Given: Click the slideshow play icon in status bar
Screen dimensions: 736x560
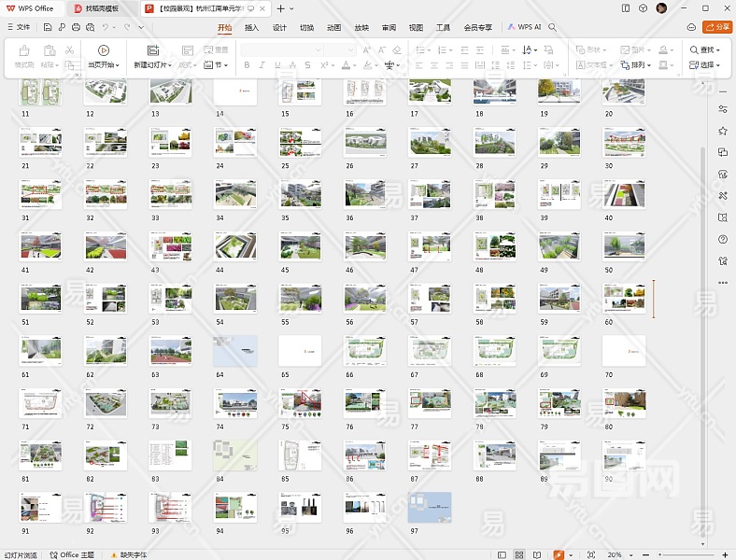Looking at the screenshot, I should [x=559, y=554].
